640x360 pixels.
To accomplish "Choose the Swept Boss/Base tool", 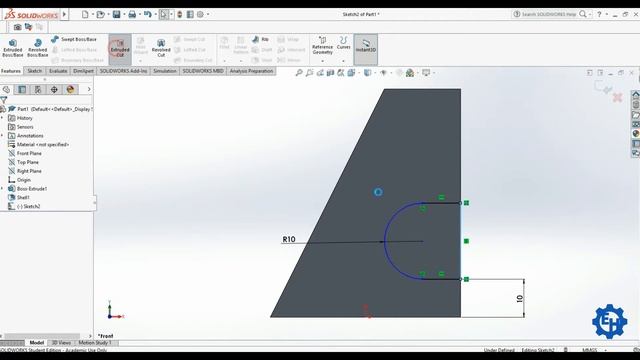I will coord(74,39).
